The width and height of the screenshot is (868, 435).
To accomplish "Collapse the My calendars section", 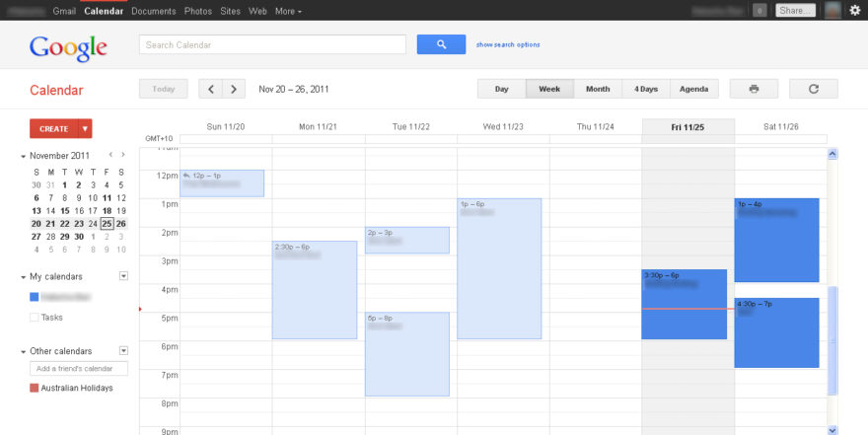I will click(24, 277).
